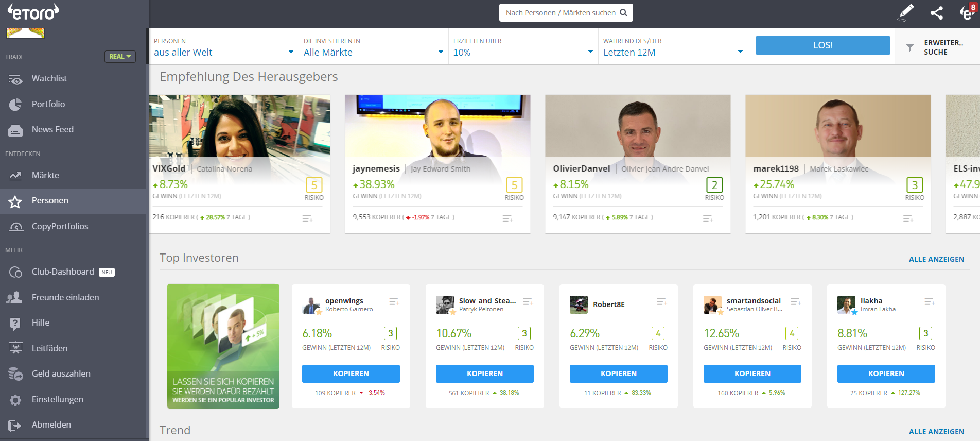Open eToro notifications icon with badge
This screenshot has height=441, width=980.
tap(967, 12)
